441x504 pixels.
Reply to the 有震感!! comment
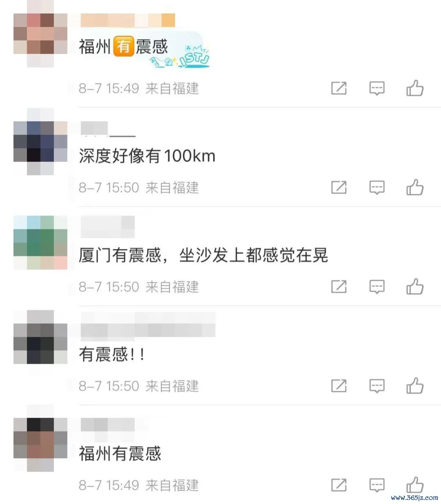376,386
